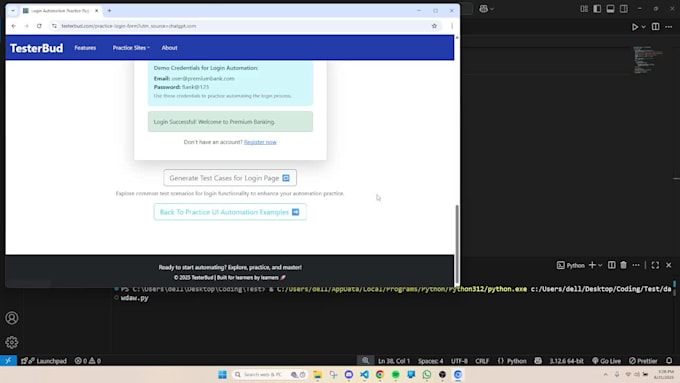Click Chrome's forward navigation arrow
The height and width of the screenshot is (383, 680).
[x=26, y=26]
